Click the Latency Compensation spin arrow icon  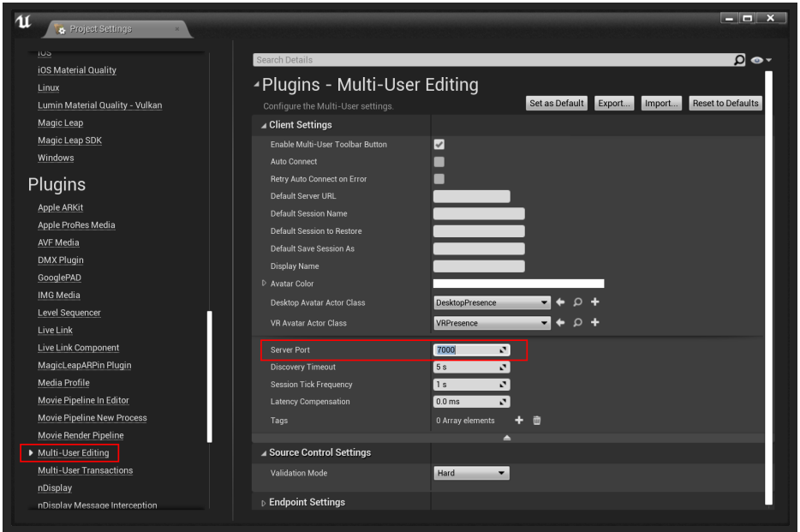pyautogui.click(x=503, y=402)
